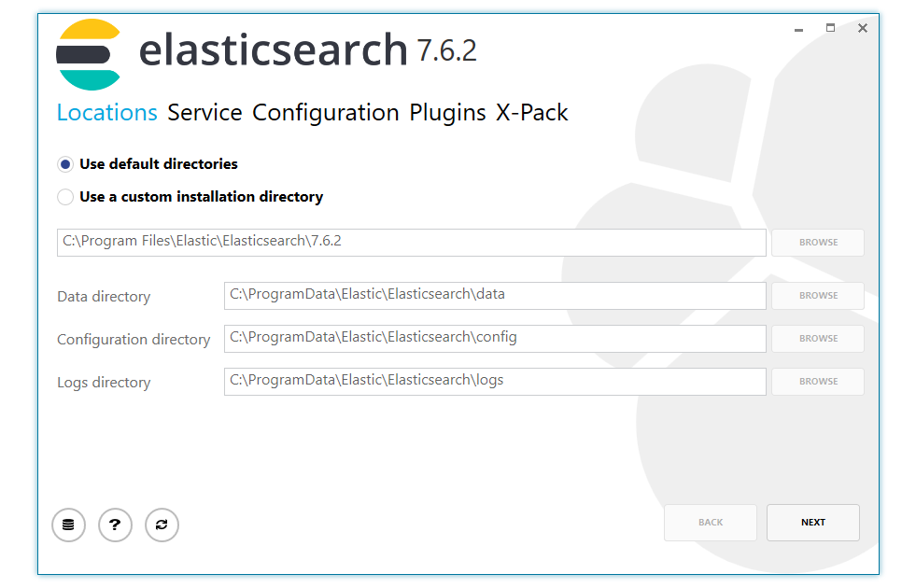Jump to the X-Pack step

coord(531,112)
